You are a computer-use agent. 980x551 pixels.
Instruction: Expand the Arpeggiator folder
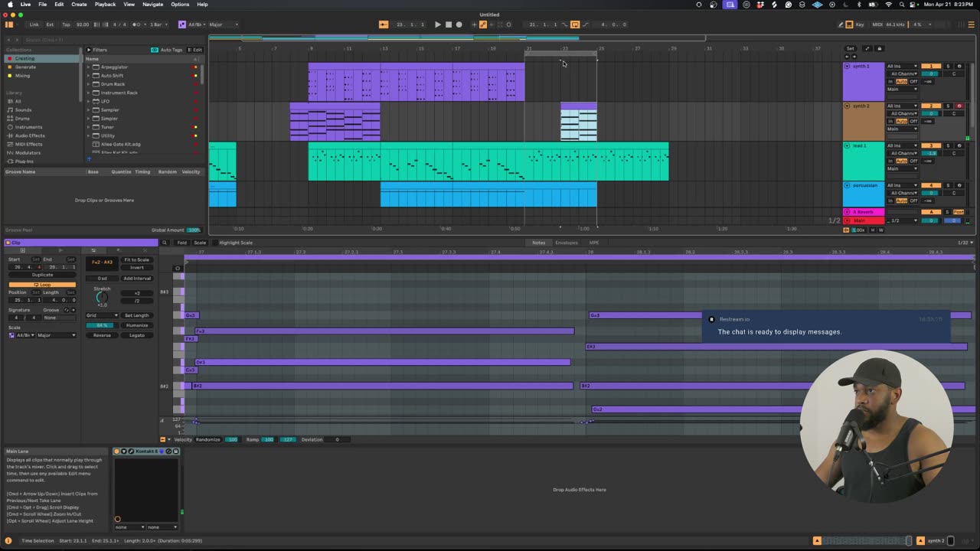click(88, 67)
